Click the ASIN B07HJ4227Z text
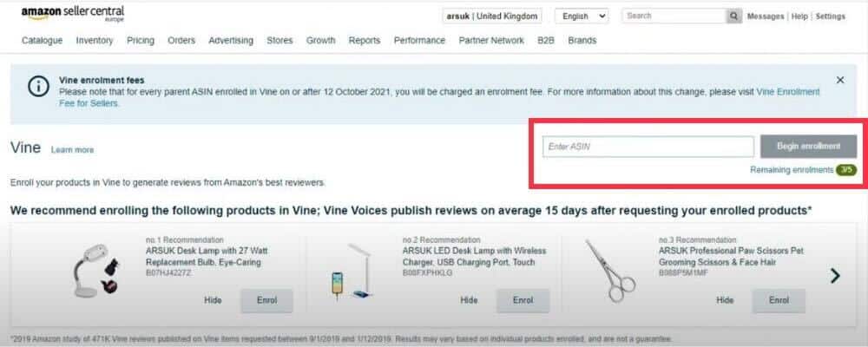Screen dimensions: 868x347 (x=169, y=273)
